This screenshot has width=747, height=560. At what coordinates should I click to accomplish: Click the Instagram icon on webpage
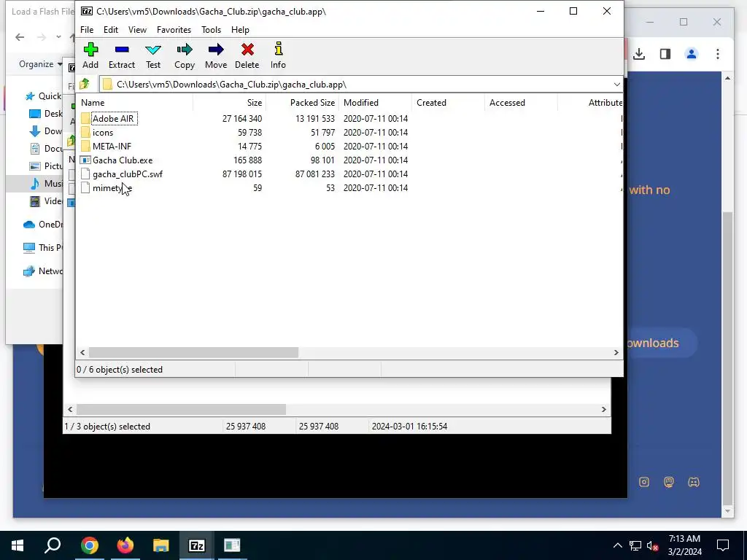tap(644, 482)
